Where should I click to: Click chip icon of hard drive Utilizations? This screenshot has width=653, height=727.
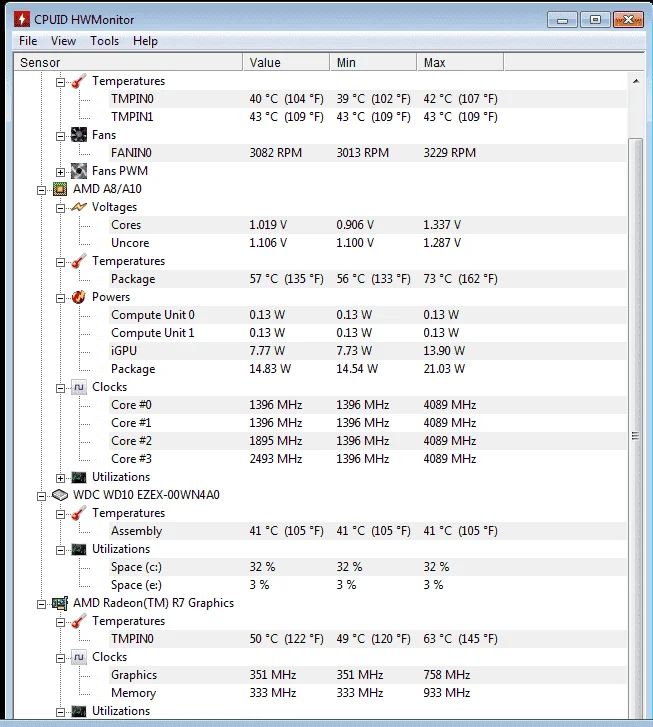click(x=79, y=549)
